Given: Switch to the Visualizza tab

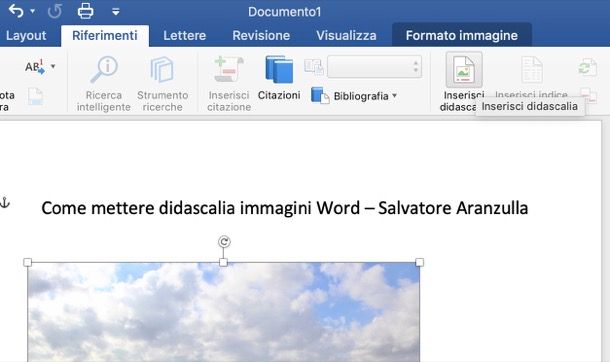Looking at the screenshot, I should 346,35.
